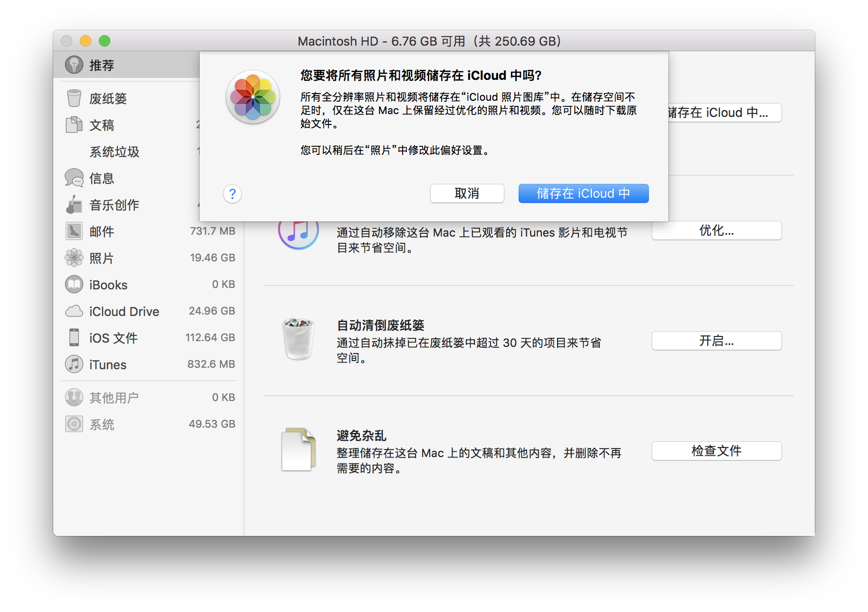This screenshot has height=612, width=868.
Task: Click the 19.46 GB size value
Action: tap(212, 258)
